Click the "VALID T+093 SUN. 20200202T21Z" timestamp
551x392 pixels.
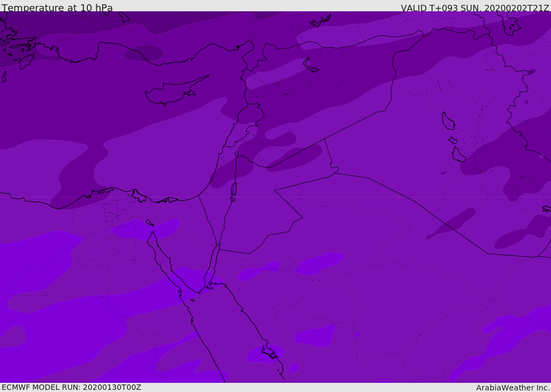coord(475,8)
